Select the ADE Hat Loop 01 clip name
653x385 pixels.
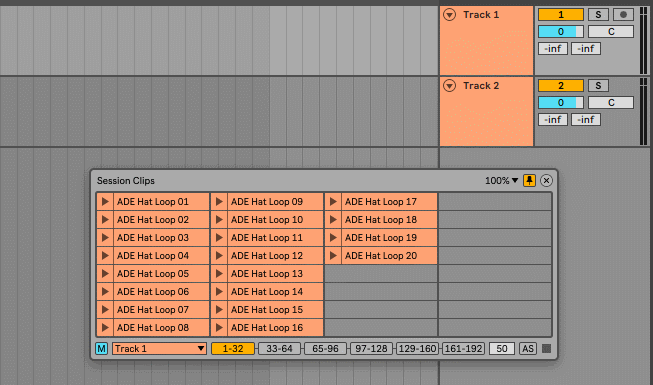153,202
